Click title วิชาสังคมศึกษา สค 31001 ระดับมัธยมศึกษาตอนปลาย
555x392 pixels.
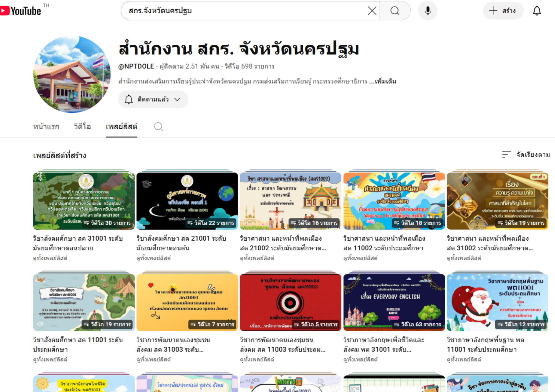pyautogui.click(x=78, y=243)
